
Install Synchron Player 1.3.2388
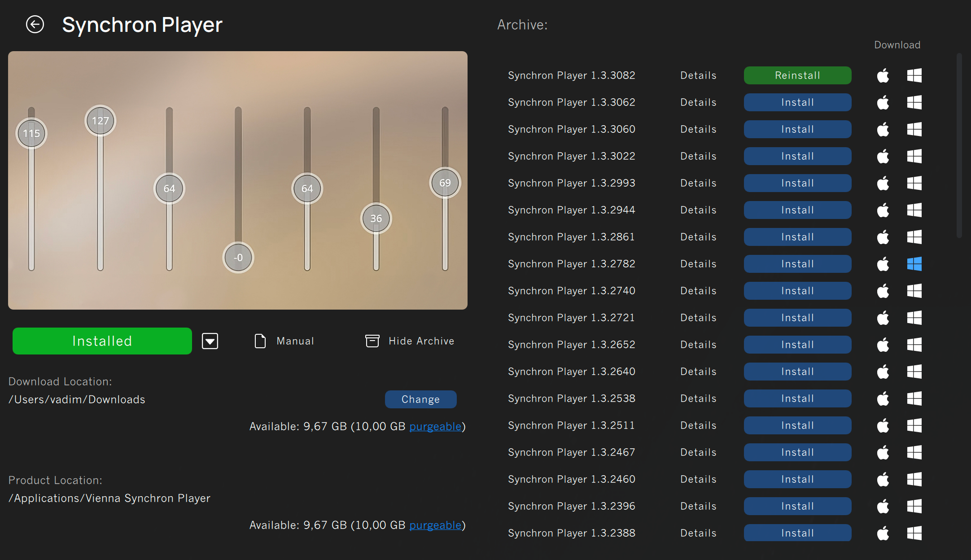point(798,533)
